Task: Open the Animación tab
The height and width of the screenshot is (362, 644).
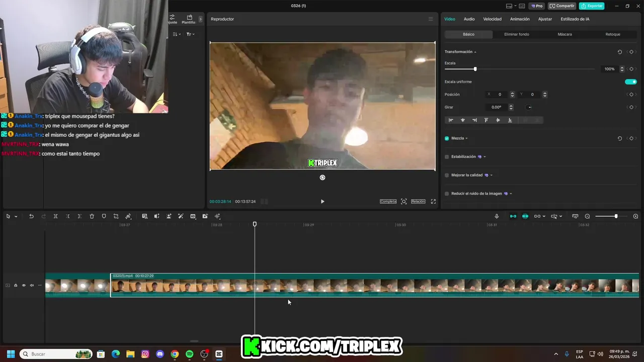Action: 520,19
